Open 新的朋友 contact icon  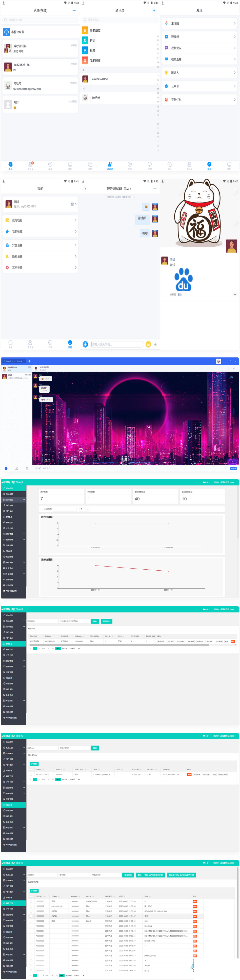(x=85, y=30)
